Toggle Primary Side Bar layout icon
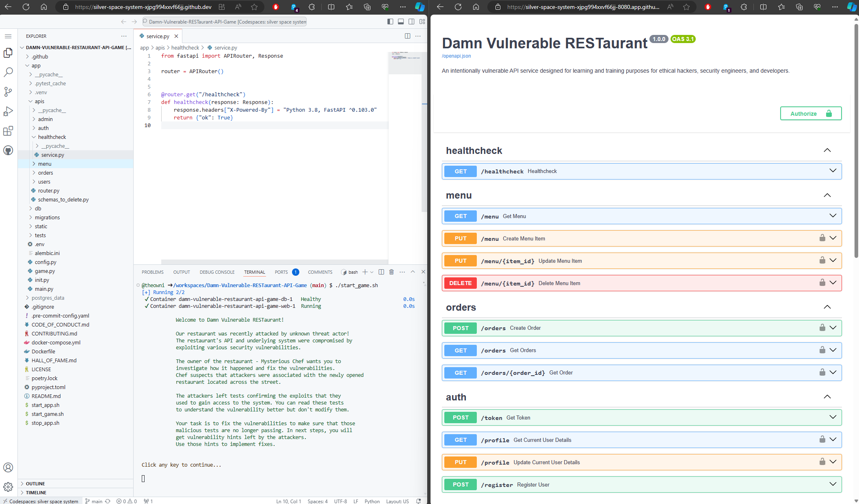Viewport: 859px width, 504px height. pyautogui.click(x=390, y=22)
